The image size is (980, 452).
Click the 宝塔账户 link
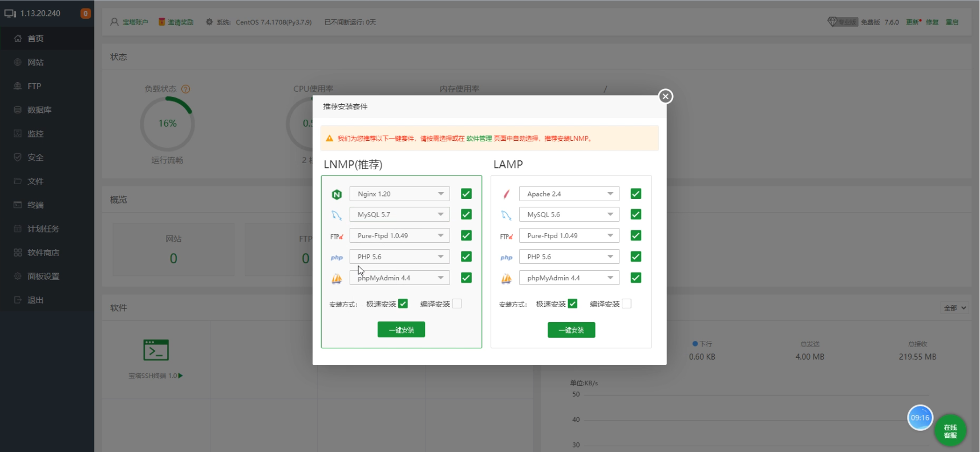tap(135, 22)
